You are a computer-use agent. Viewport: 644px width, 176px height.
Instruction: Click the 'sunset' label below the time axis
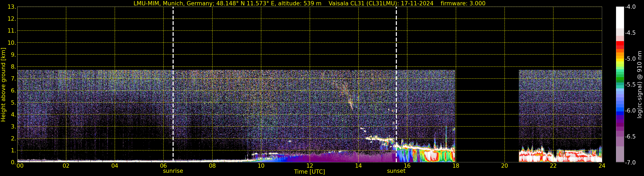pyautogui.click(x=396, y=171)
